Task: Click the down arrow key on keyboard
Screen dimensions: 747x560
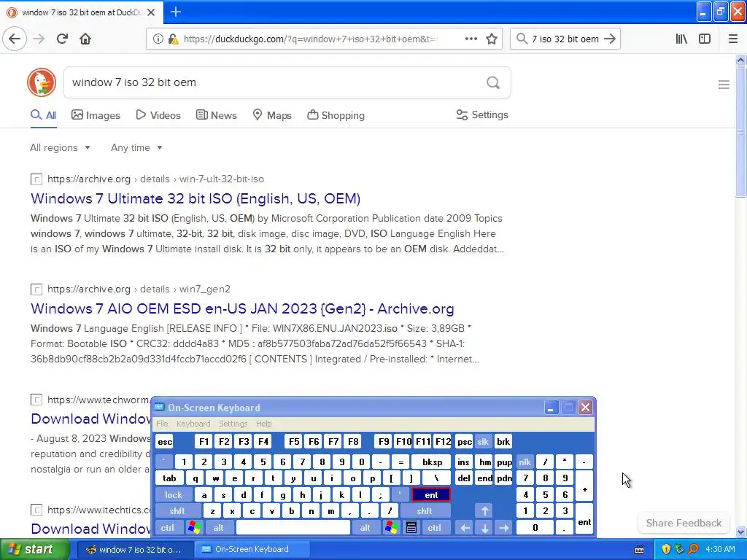Action: [x=485, y=528]
